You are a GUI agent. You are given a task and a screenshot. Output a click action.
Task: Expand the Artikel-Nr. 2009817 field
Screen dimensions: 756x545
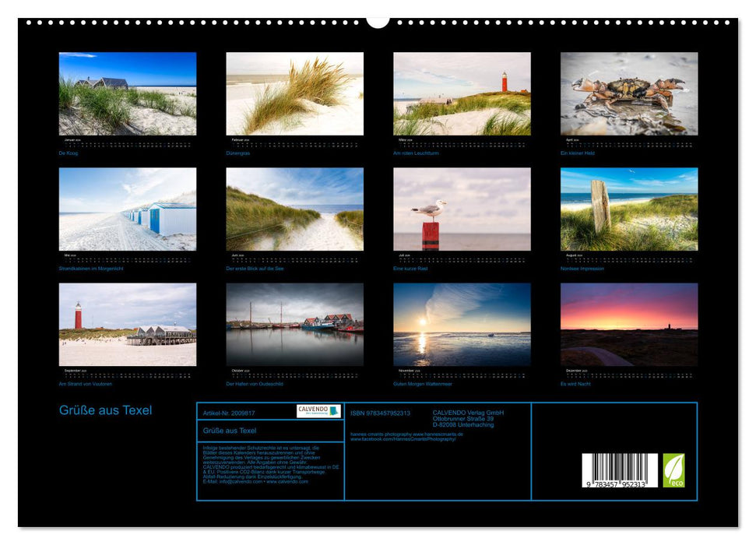pos(230,413)
